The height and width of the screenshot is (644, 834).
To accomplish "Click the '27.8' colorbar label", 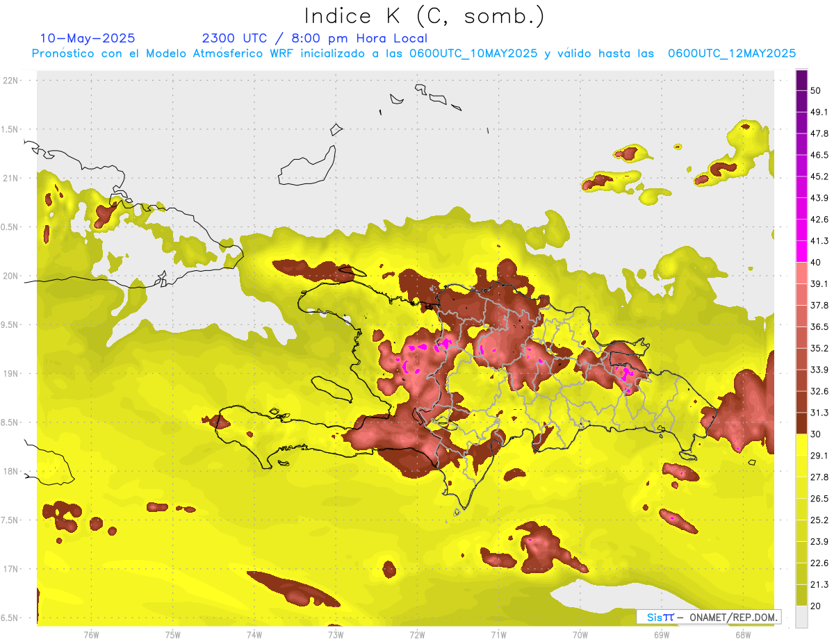I will tap(819, 477).
